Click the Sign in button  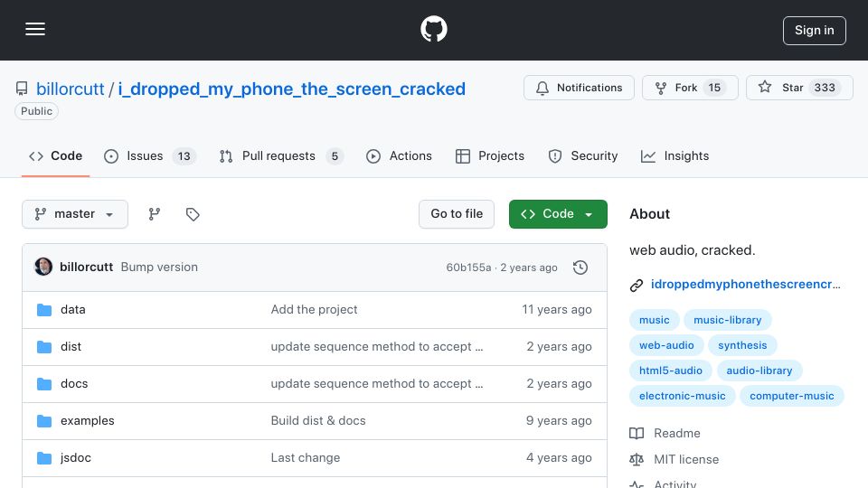point(814,31)
